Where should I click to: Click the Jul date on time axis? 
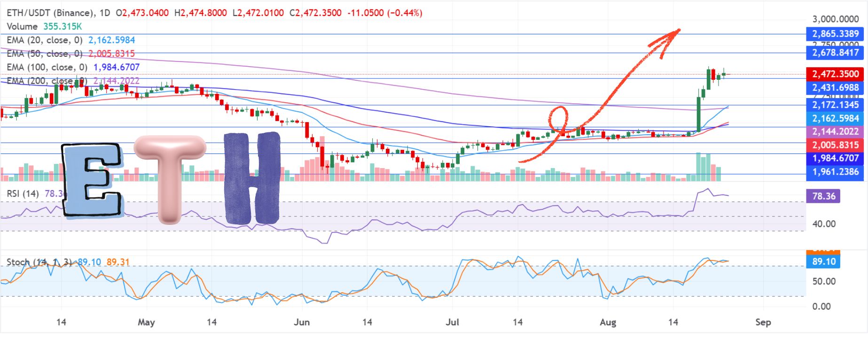point(452,323)
